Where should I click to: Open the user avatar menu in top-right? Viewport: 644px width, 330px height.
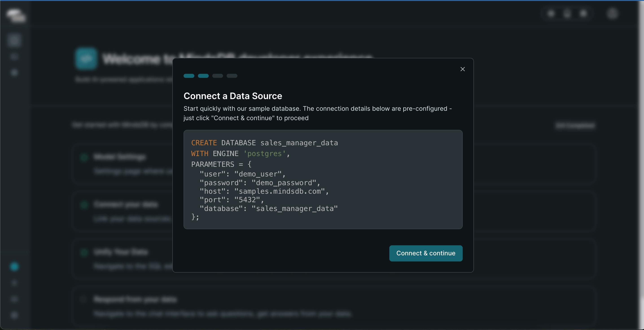click(x=612, y=13)
